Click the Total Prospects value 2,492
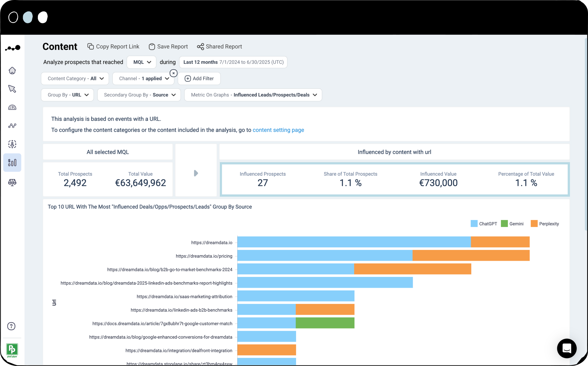Screen dimensions: 588x366 pos(75,183)
